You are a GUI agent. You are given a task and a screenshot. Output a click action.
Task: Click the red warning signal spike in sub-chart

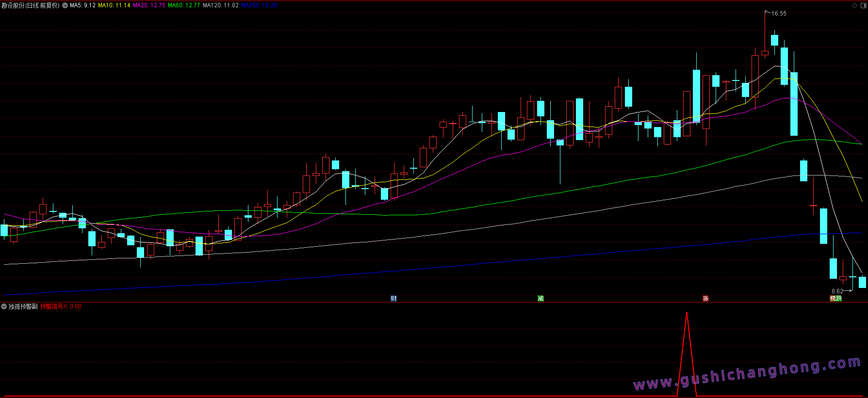[x=687, y=354]
